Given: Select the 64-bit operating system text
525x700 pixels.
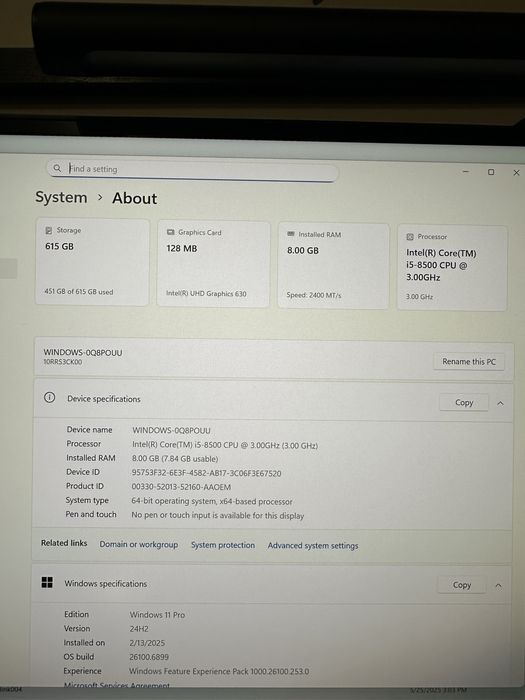Looking at the screenshot, I should click(212, 501).
